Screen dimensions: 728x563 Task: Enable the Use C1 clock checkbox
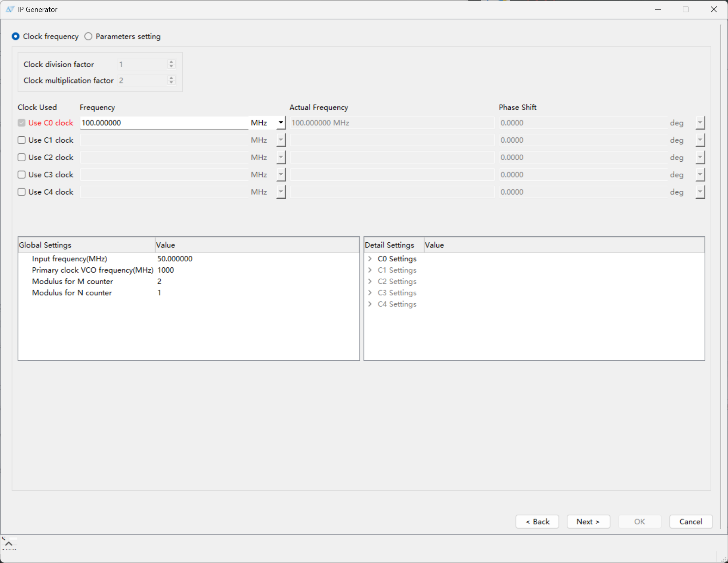pyautogui.click(x=22, y=140)
